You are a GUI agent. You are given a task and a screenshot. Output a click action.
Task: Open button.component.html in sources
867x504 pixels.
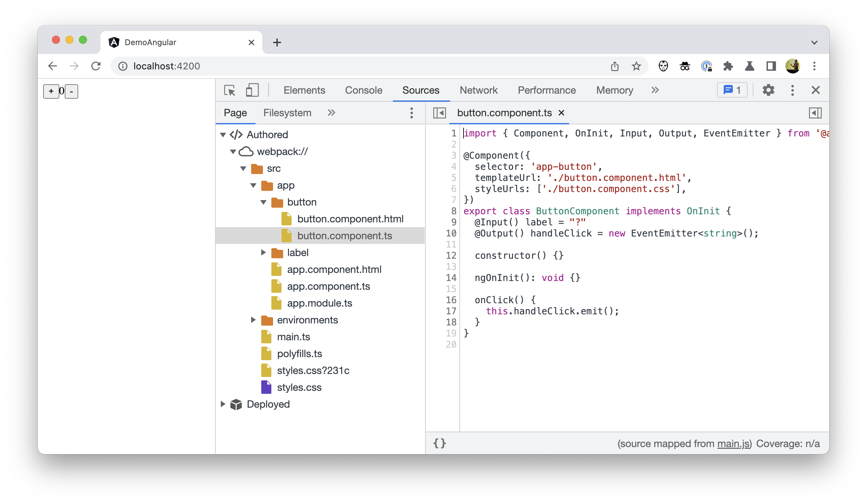click(x=350, y=219)
